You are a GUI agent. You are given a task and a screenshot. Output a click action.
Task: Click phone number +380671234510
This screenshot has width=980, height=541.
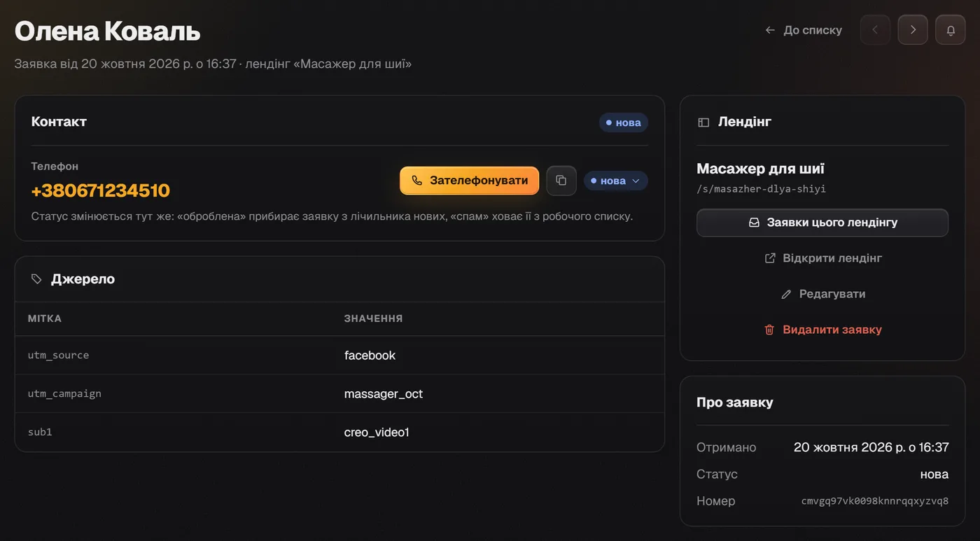[101, 190]
